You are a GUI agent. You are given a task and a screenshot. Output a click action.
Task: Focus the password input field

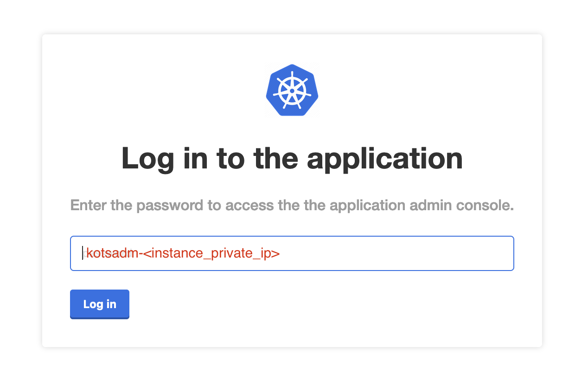pos(292,253)
